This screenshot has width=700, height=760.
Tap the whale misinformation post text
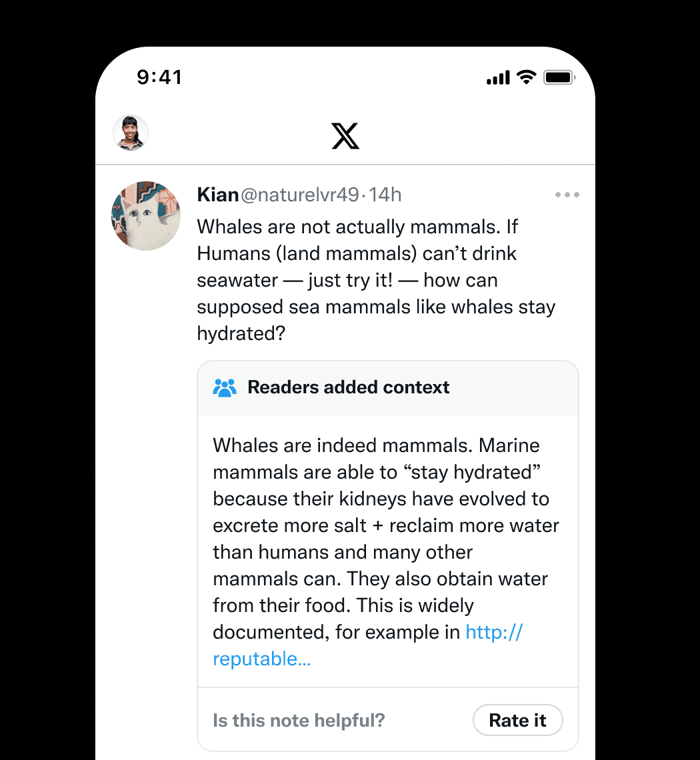(x=375, y=280)
